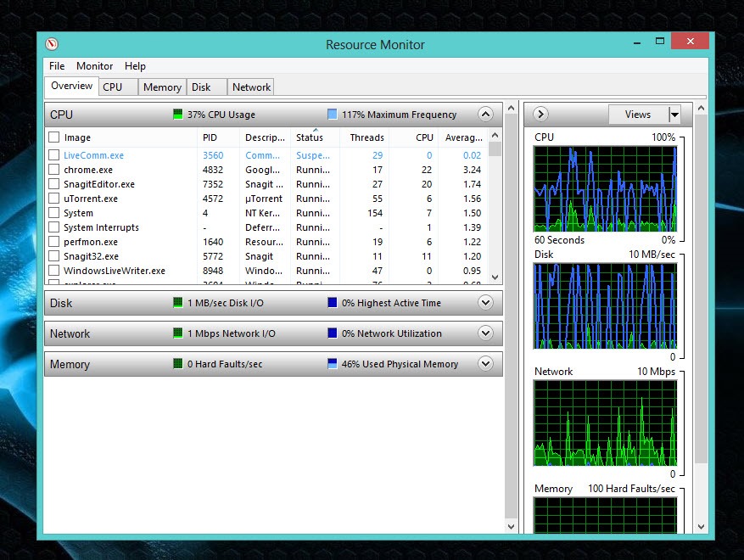Click the blue Highest Active Time indicator

click(x=333, y=303)
